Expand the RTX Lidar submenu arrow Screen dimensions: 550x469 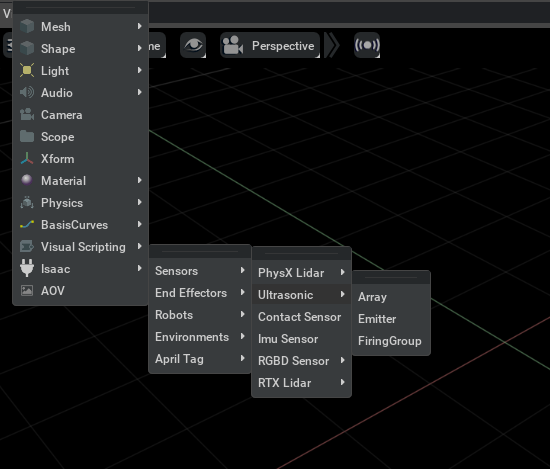coord(343,382)
